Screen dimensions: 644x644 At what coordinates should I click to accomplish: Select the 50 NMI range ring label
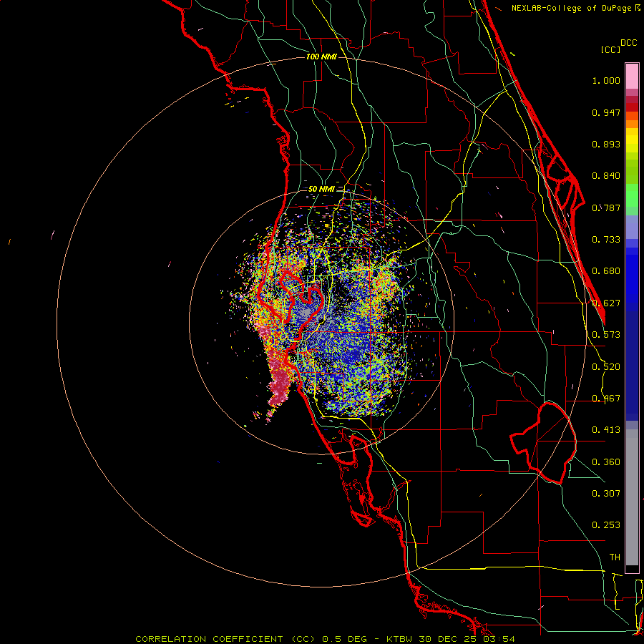(321, 190)
